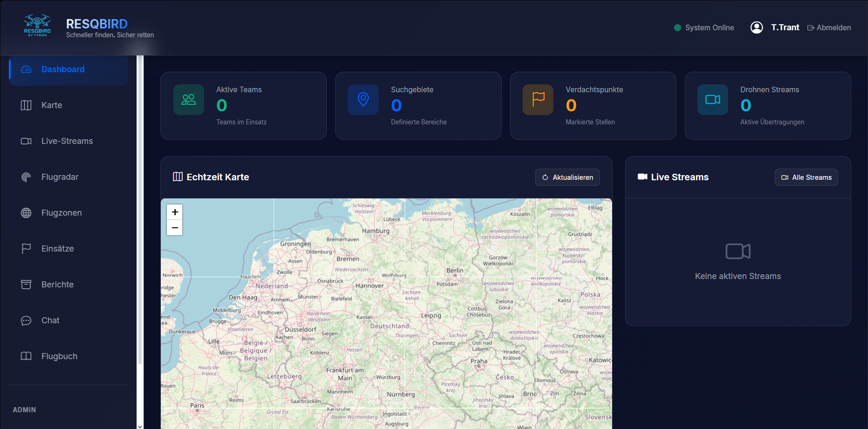Screen dimensions: 868x429
Task: Click the Verdachtspunkte flag icon
Action: coord(538,100)
